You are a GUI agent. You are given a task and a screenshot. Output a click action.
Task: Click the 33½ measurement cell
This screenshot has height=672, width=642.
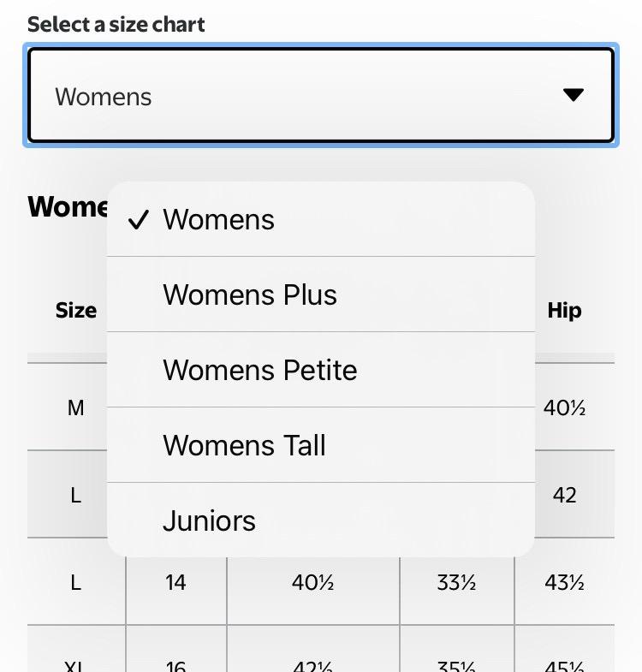tap(456, 583)
